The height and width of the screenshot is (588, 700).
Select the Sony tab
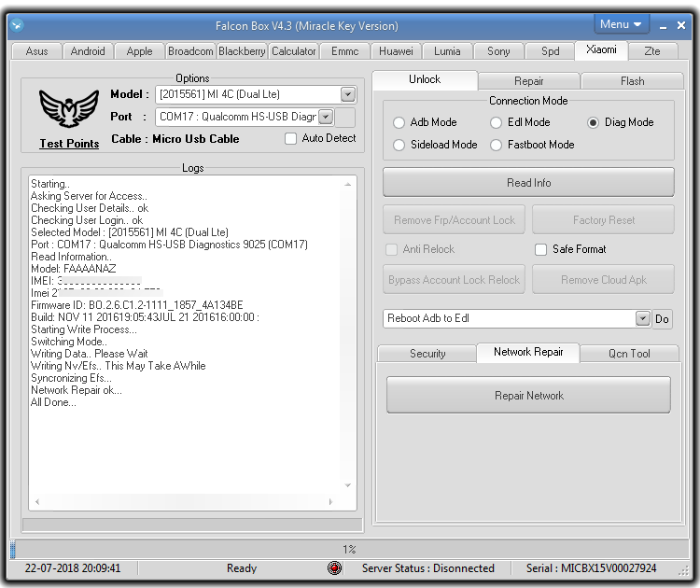[498, 51]
